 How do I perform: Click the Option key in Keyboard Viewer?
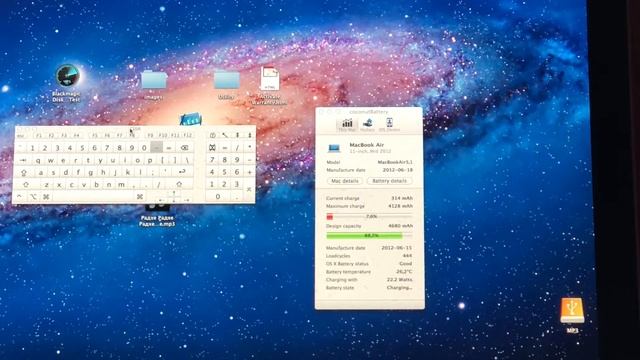(33, 196)
